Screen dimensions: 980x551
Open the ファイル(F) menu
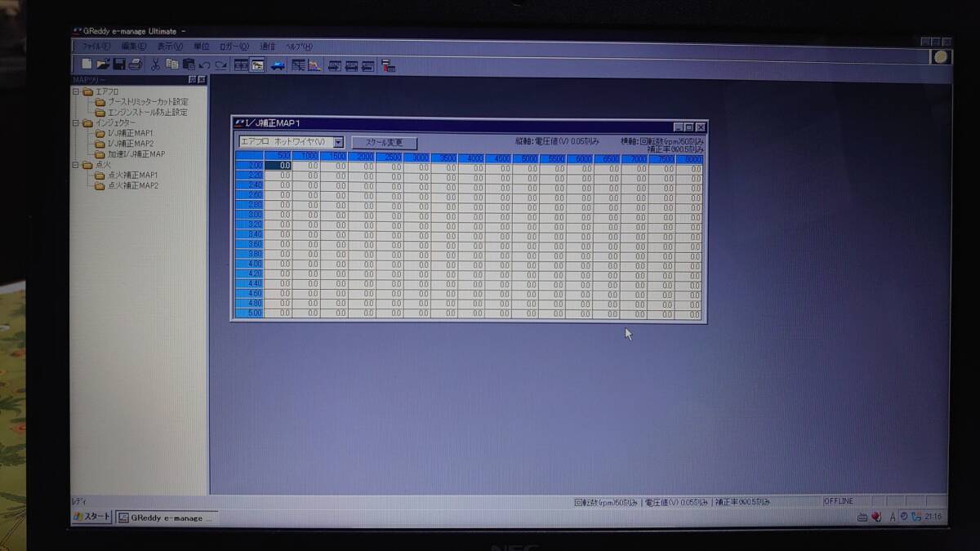coord(96,47)
